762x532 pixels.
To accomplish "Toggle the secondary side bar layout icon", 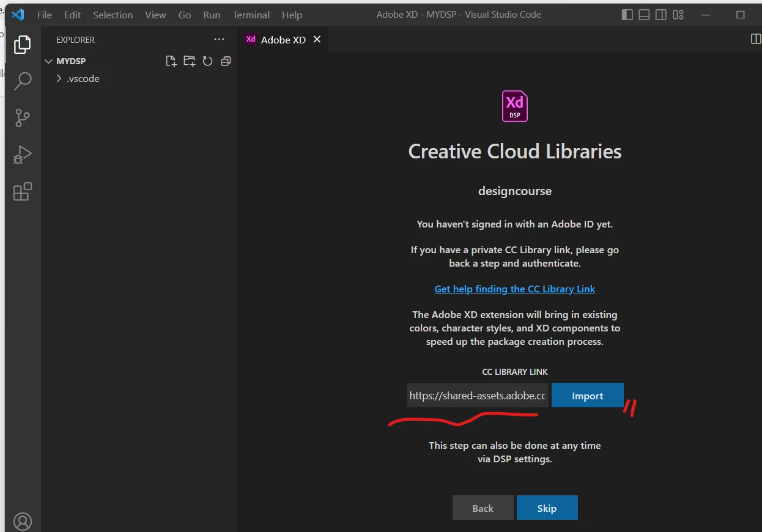I will [661, 15].
